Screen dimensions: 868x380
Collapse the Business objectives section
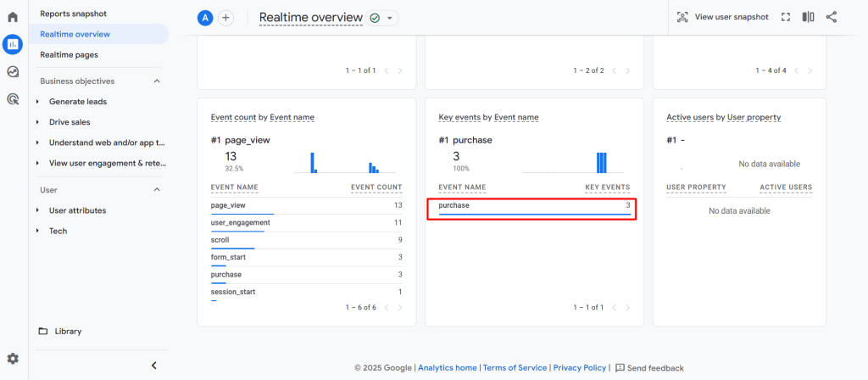tap(157, 81)
